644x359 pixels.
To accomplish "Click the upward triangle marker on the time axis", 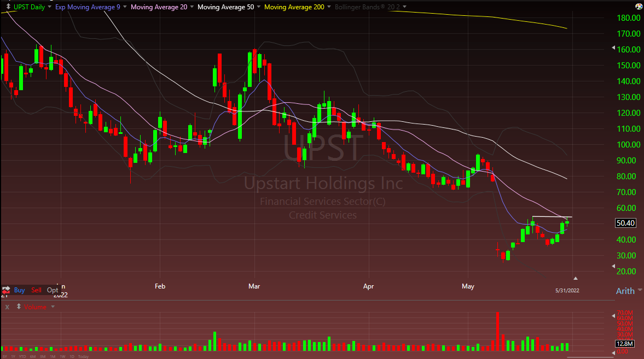I will point(576,278).
